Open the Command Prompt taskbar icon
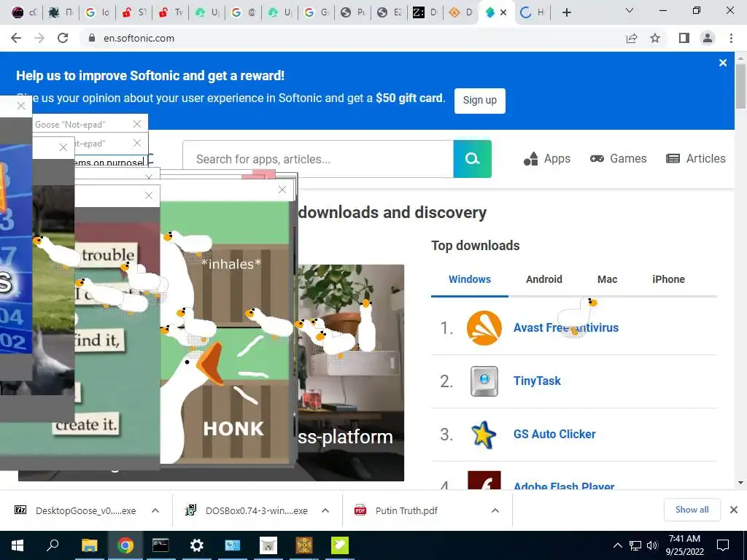Screen dimensions: 747x560 (160, 545)
